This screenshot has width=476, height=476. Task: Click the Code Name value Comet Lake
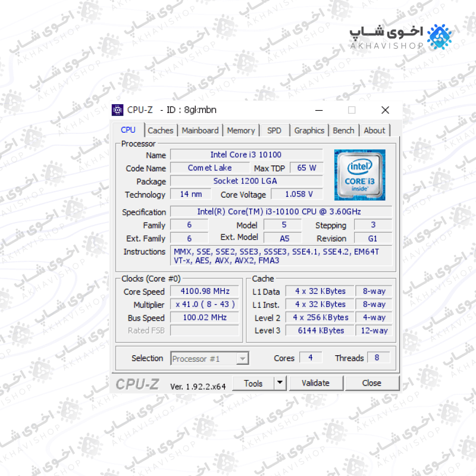[210, 168]
